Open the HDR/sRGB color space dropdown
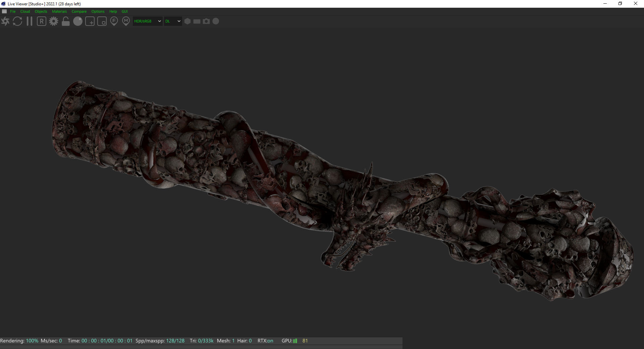The height and width of the screenshot is (349, 644). [148, 21]
